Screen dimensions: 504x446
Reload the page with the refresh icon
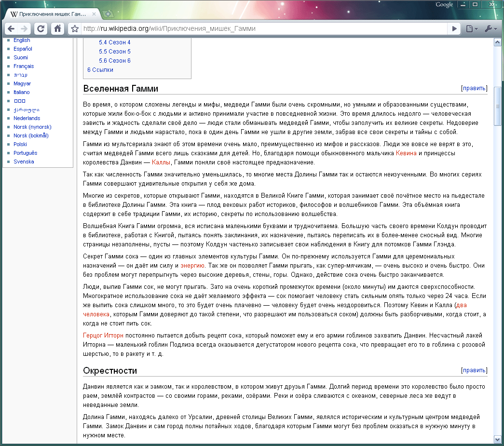[41, 28]
